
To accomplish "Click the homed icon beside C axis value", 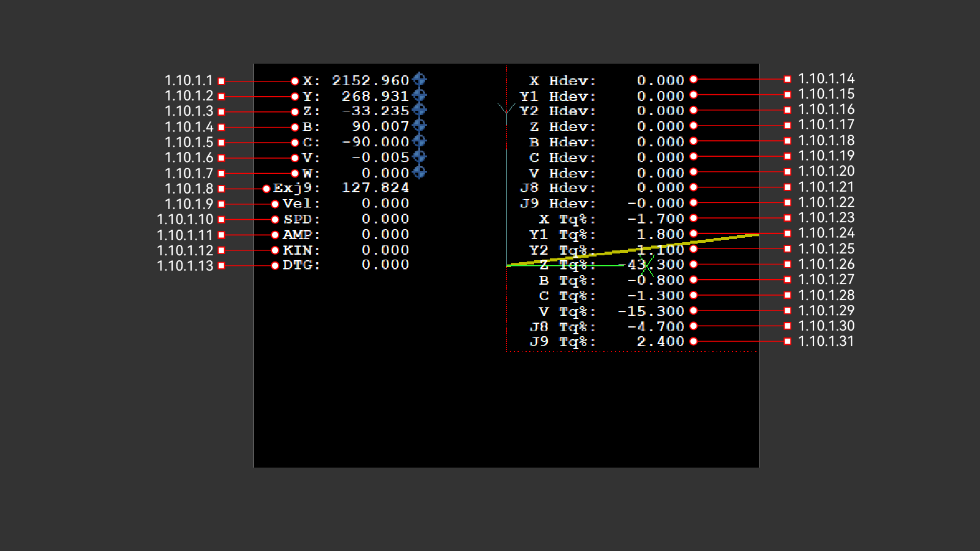I will (x=420, y=141).
